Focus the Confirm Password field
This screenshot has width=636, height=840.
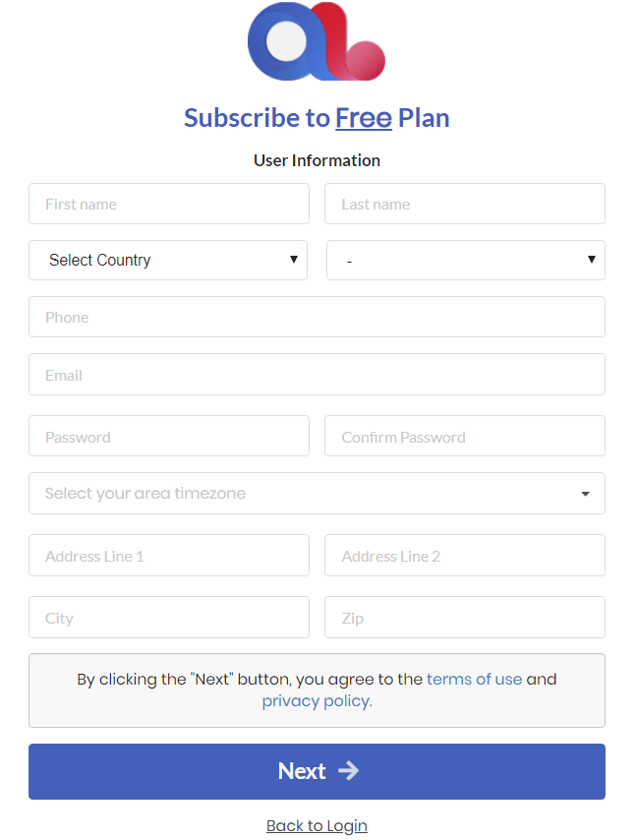(464, 437)
